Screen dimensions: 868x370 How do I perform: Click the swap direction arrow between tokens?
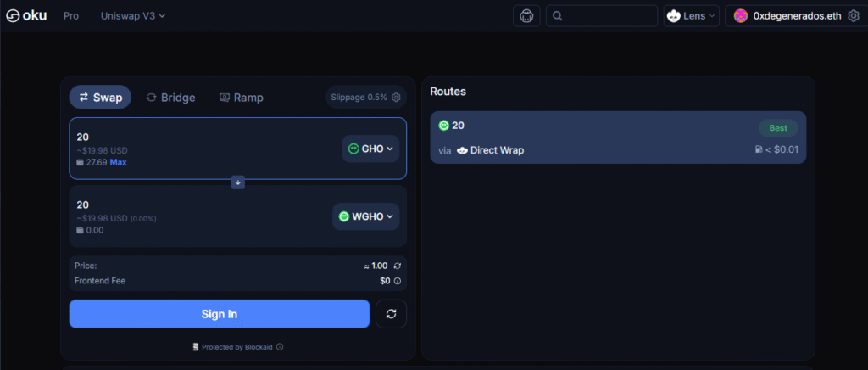(238, 182)
